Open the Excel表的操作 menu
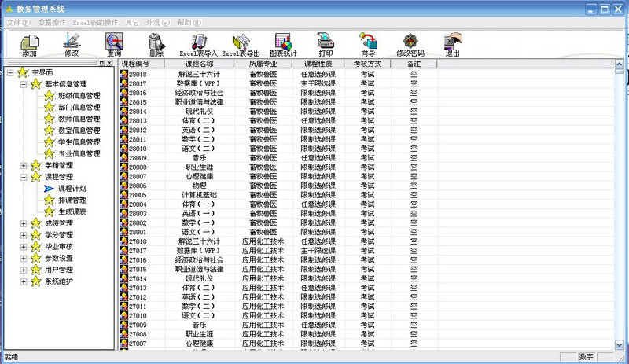629x364 pixels. (95, 23)
